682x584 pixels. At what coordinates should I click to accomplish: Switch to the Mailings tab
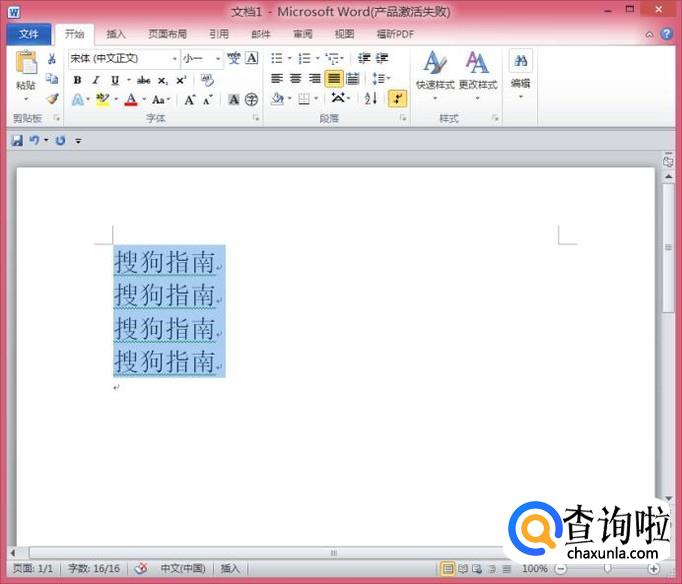261,34
